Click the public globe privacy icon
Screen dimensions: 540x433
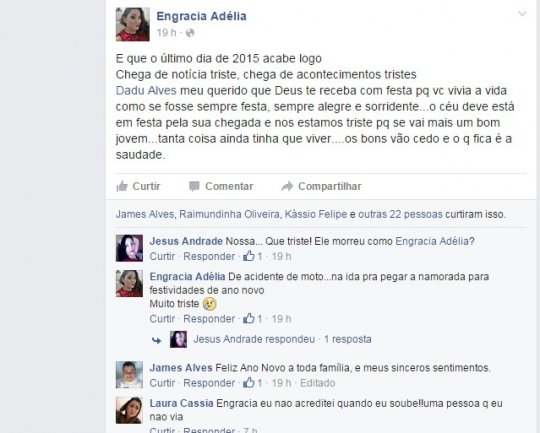(x=190, y=33)
